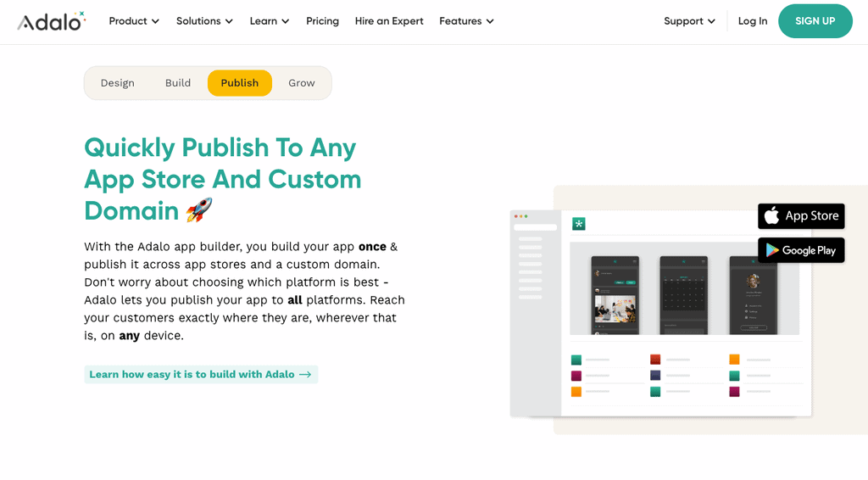868x480 pixels.
Task: Click the phone preview with profile avatar
Action: [753, 295]
